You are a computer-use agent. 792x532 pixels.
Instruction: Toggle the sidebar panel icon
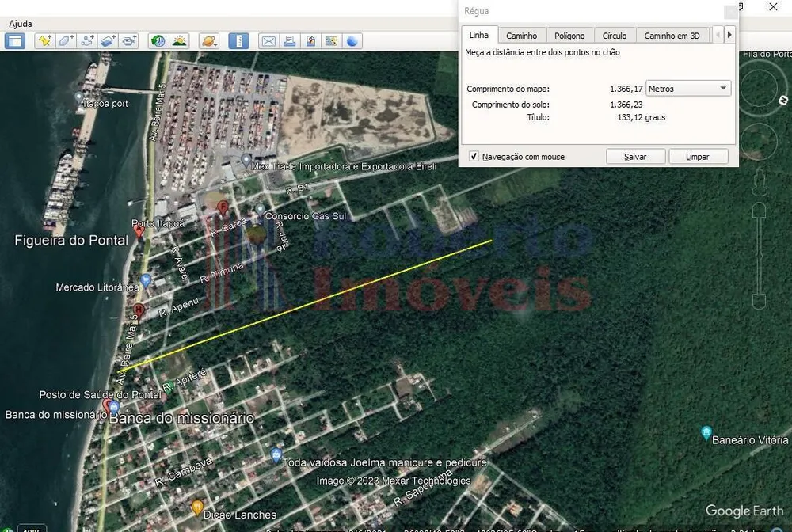pyautogui.click(x=14, y=41)
